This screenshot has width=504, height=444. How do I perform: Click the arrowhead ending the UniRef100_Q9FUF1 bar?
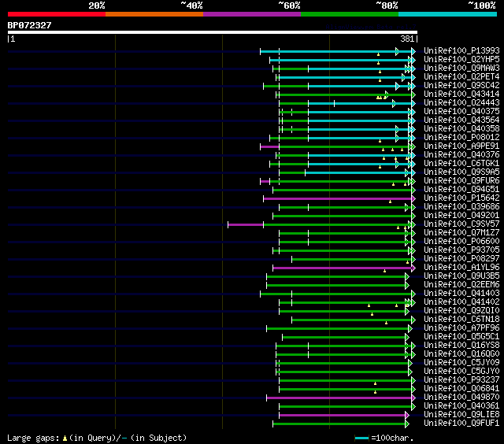point(411,424)
